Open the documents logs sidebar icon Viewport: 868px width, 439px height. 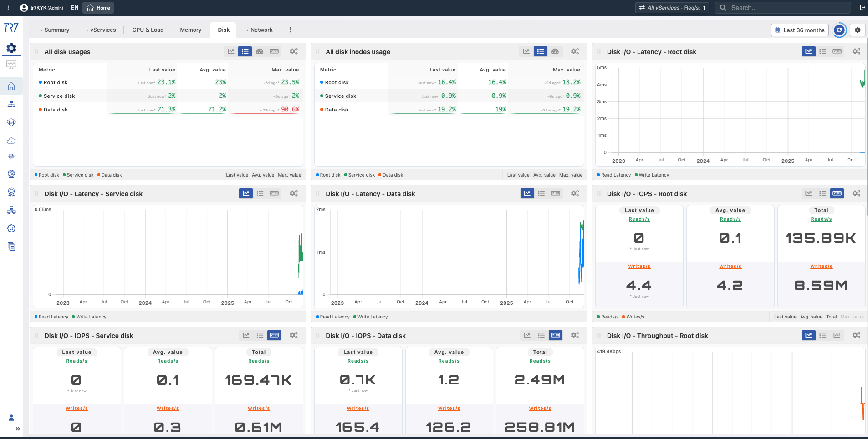(x=11, y=247)
